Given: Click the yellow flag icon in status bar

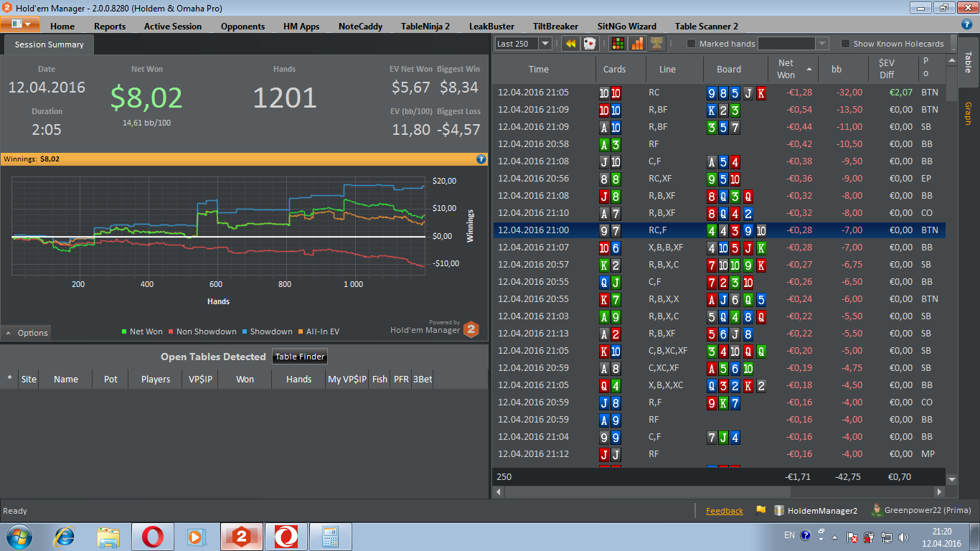Looking at the screenshot, I should click(x=760, y=511).
